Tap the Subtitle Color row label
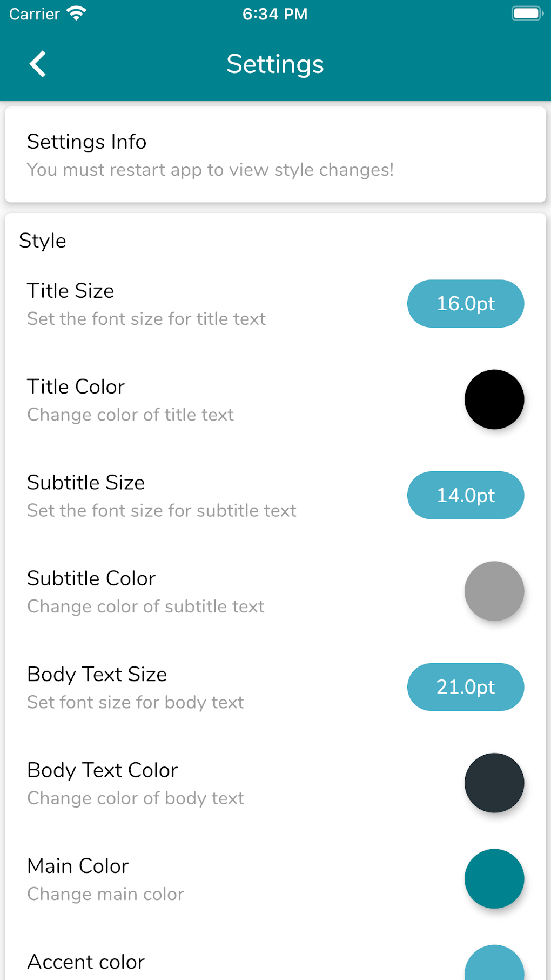551x980 pixels. coord(91,578)
